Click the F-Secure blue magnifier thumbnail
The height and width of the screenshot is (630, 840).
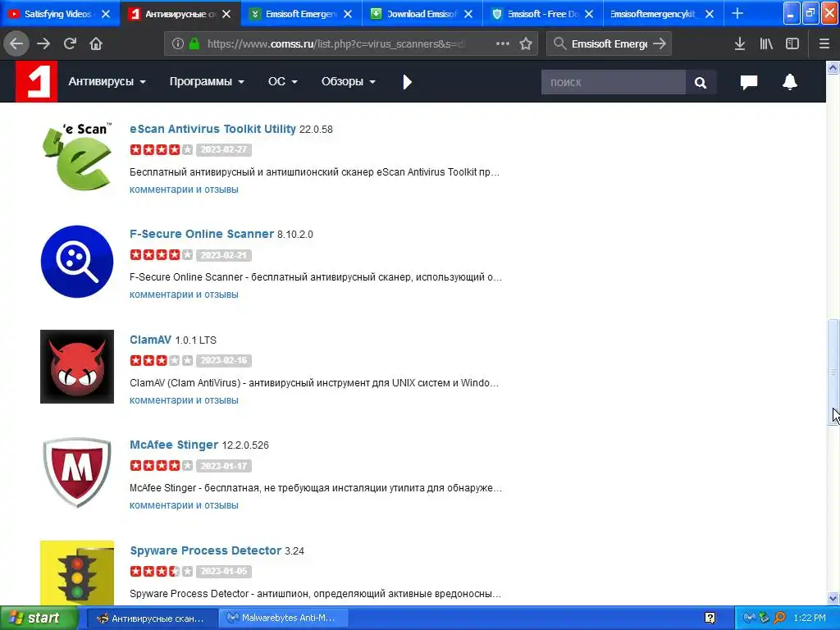77,262
